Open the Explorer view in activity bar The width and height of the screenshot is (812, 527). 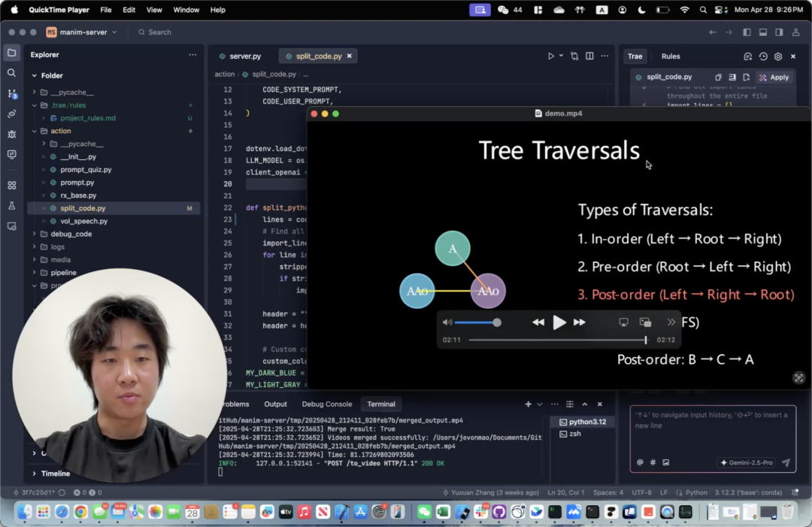(x=11, y=53)
